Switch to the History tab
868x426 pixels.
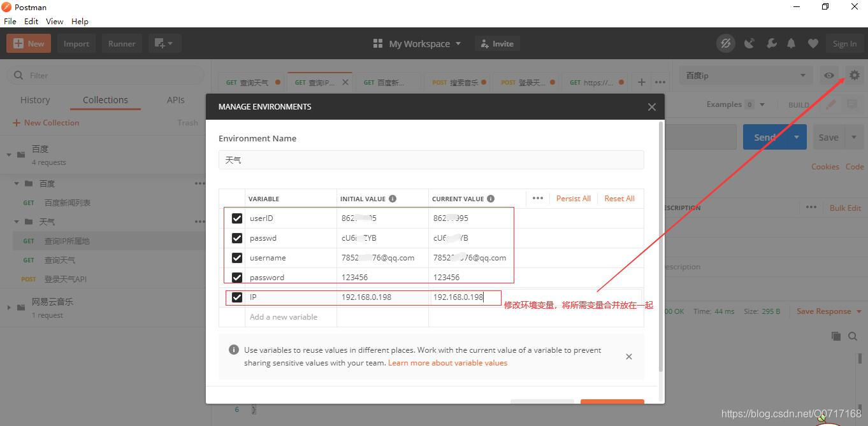pos(35,100)
